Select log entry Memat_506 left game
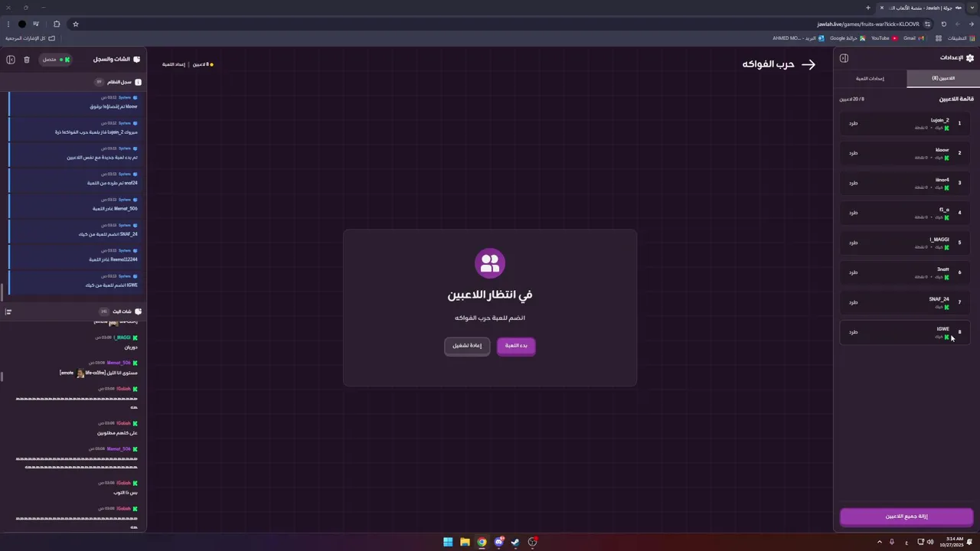Screen dimensions: 980x551 (74, 204)
